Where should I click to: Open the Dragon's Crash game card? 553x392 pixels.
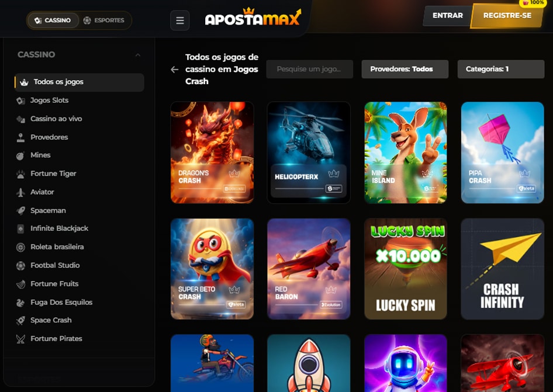[x=212, y=152]
